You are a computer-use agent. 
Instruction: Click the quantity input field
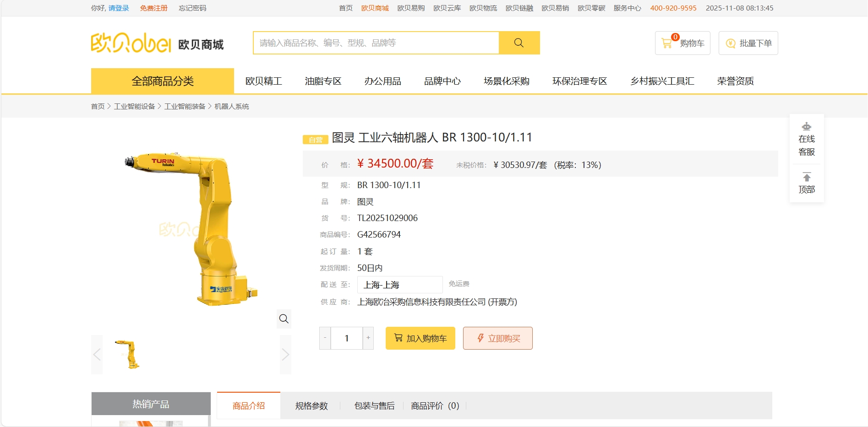point(347,338)
